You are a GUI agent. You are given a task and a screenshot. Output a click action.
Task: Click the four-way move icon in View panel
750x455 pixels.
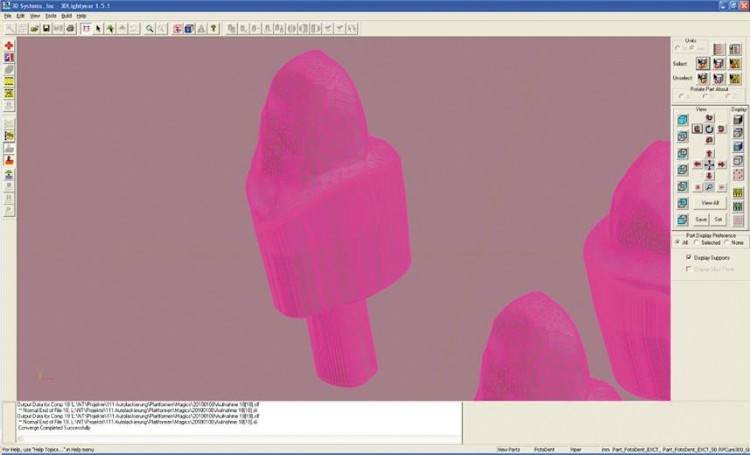click(709, 165)
